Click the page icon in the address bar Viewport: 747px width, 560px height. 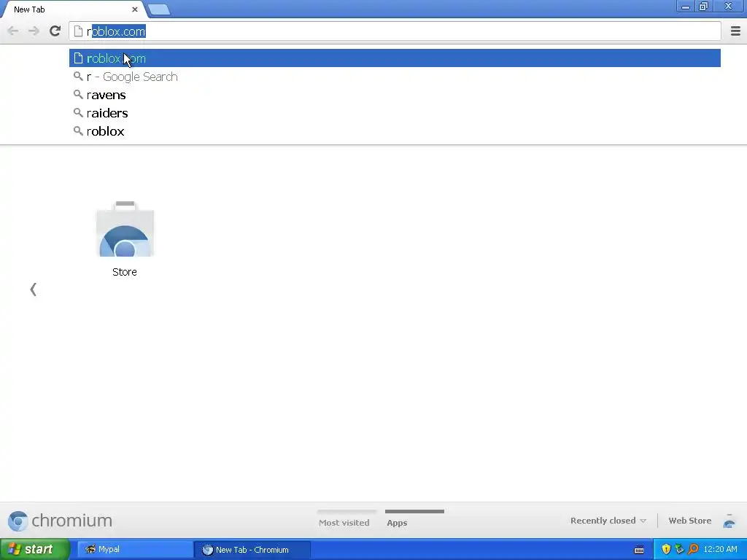click(78, 31)
